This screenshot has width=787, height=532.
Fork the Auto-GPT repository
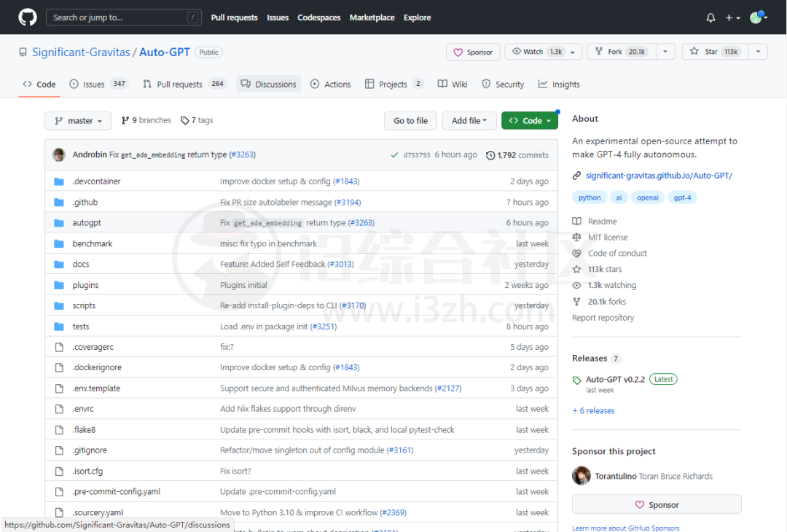(622, 52)
